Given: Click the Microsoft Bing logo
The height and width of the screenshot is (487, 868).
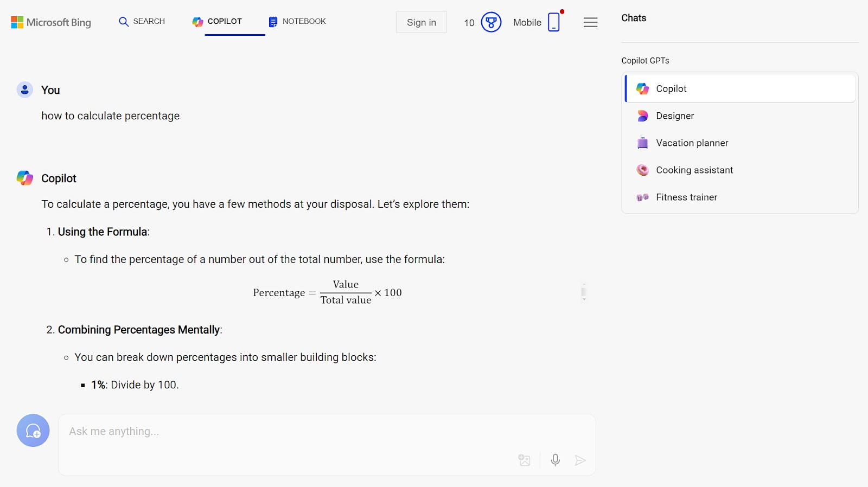Looking at the screenshot, I should [x=51, y=22].
